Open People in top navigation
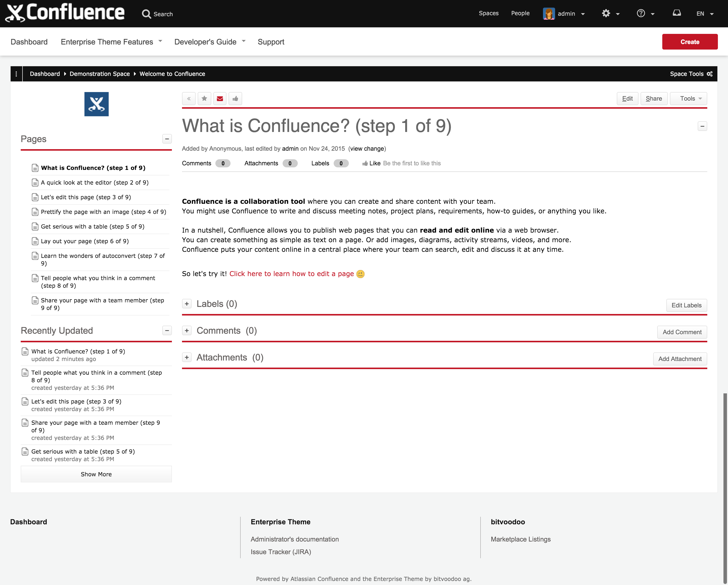 click(x=520, y=13)
